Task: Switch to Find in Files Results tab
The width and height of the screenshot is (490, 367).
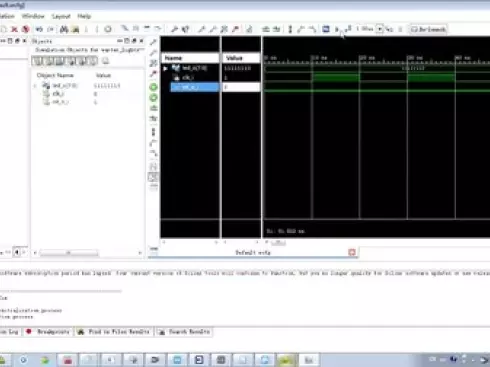Action: [114, 332]
